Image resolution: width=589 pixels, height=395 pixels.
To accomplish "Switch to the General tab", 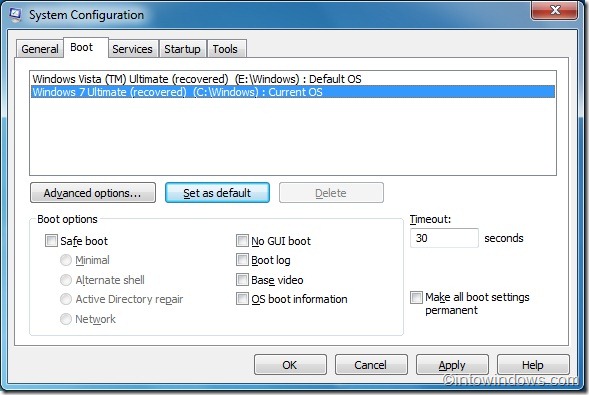I will pyautogui.click(x=39, y=49).
